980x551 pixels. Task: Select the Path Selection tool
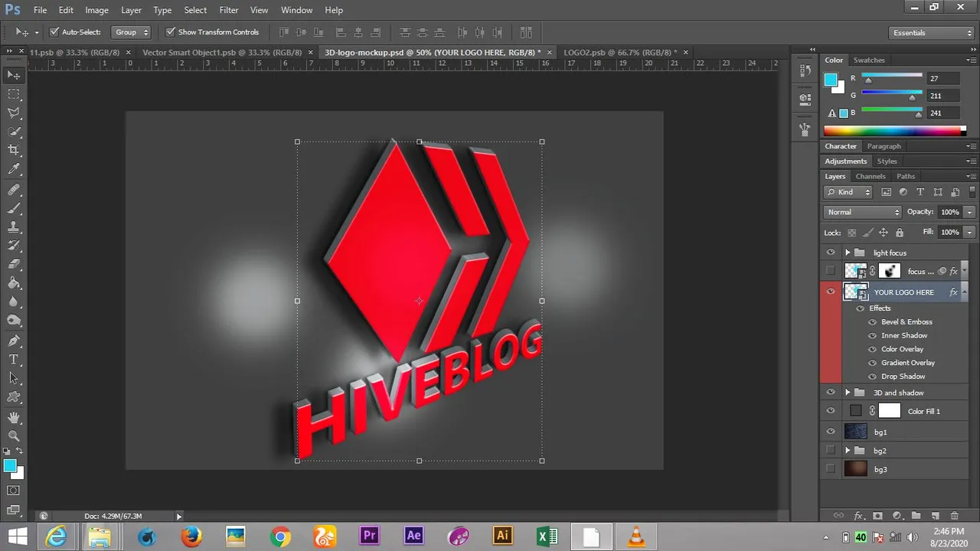14,378
